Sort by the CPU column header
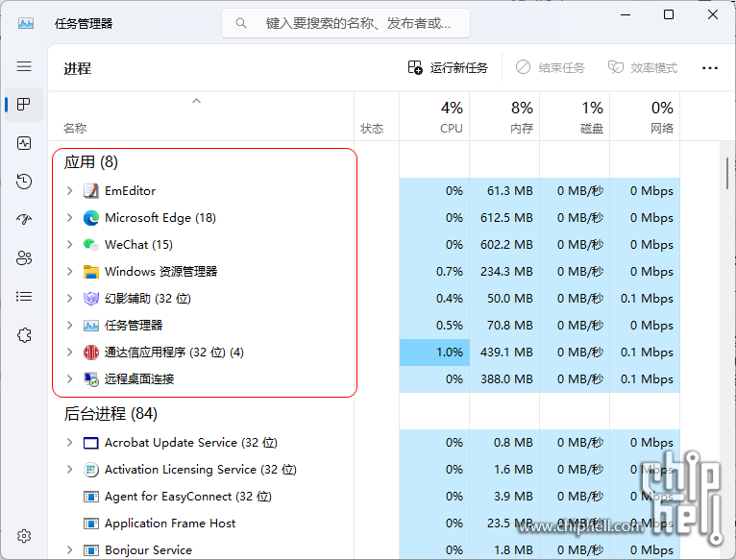The width and height of the screenshot is (736, 560). [x=434, y=116]
